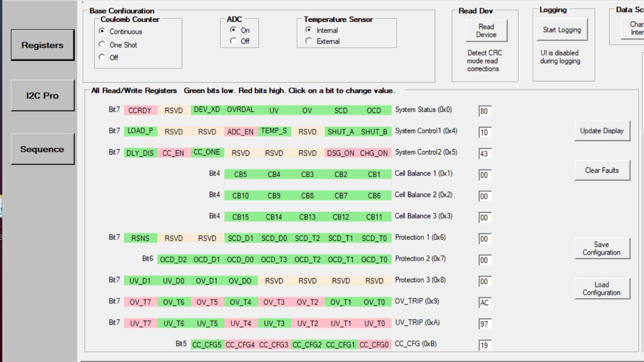Toggle the DEV_XD status bit
The image size is (644, 362).
point(207,110)
